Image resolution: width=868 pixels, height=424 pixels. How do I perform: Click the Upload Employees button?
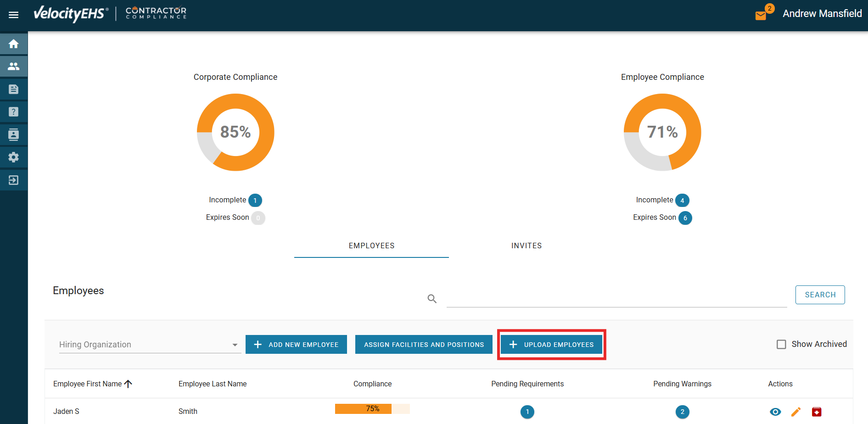pyautogui.click(x=551, y=345)
